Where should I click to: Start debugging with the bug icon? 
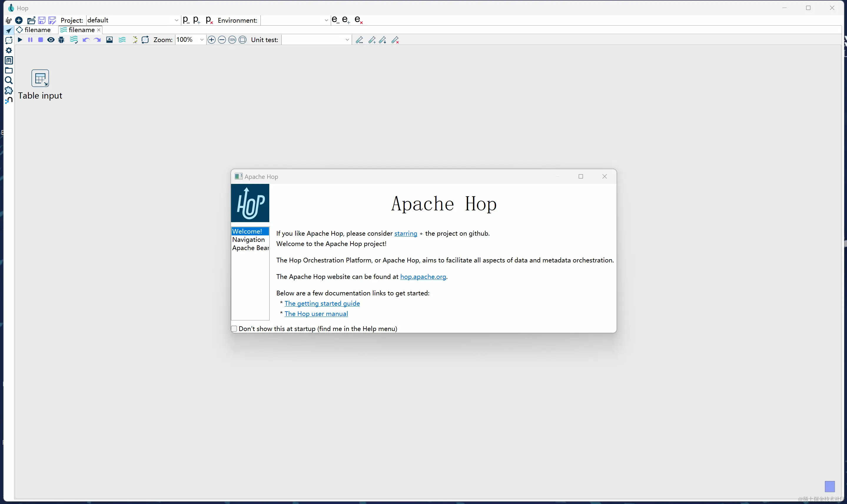point(61,40)
